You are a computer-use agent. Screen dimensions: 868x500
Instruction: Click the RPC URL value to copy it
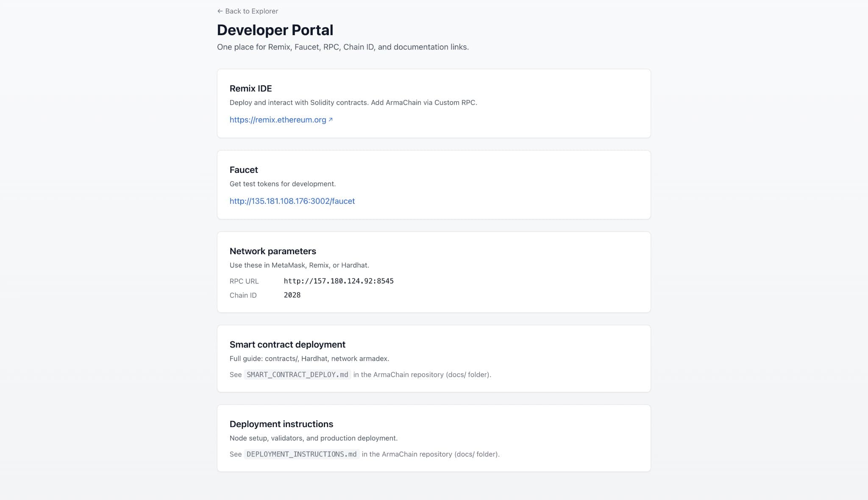[339, 281]
